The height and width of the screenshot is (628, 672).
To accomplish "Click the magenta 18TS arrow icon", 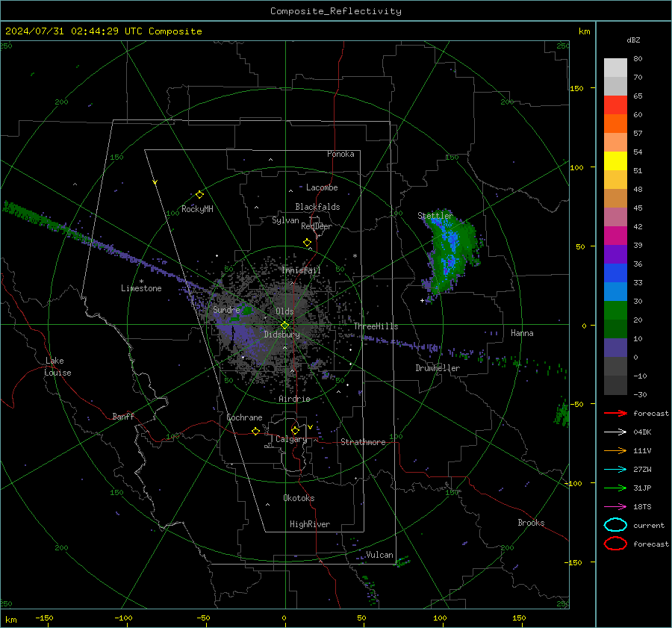I will 615,507.
